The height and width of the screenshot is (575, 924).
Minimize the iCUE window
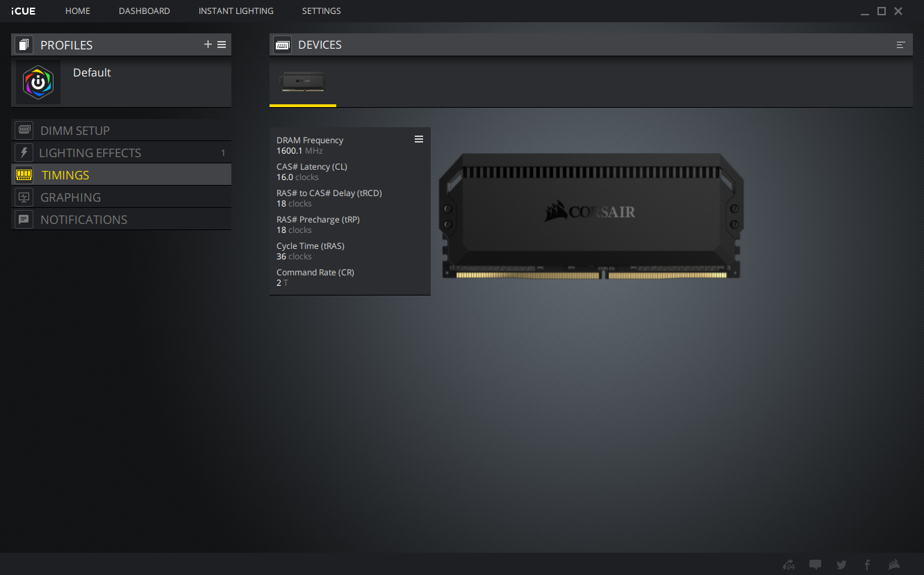point(864,12)
